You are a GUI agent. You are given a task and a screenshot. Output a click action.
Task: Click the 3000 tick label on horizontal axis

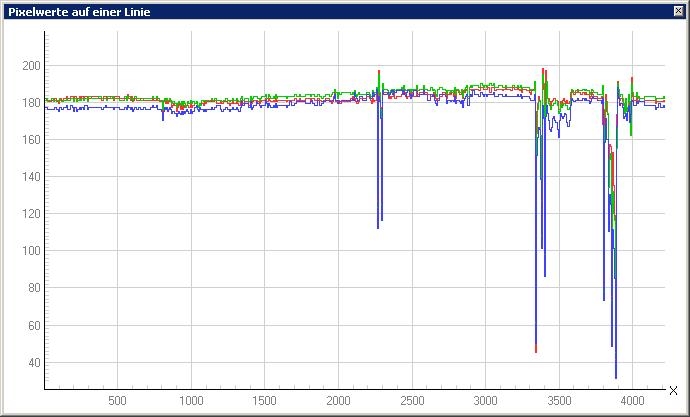[485, 401]
